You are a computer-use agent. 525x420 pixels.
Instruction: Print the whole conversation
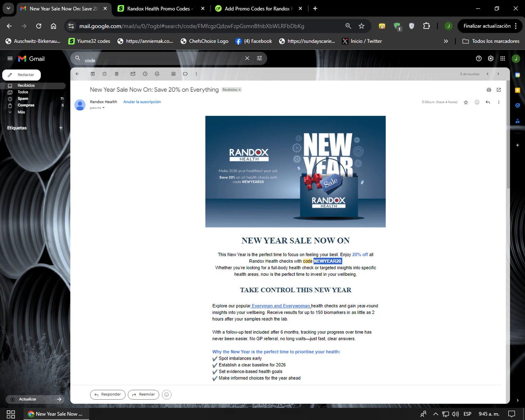click(489, 90)
